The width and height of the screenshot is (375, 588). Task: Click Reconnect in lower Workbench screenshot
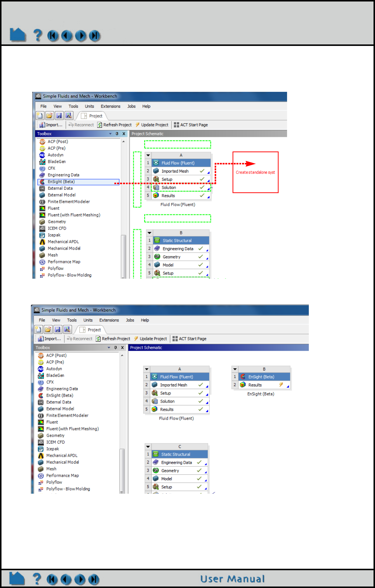tap(80, 338)
